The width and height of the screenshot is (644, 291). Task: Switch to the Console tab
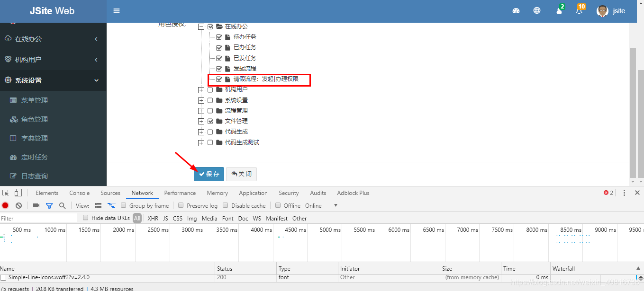[x=80, y=193]
